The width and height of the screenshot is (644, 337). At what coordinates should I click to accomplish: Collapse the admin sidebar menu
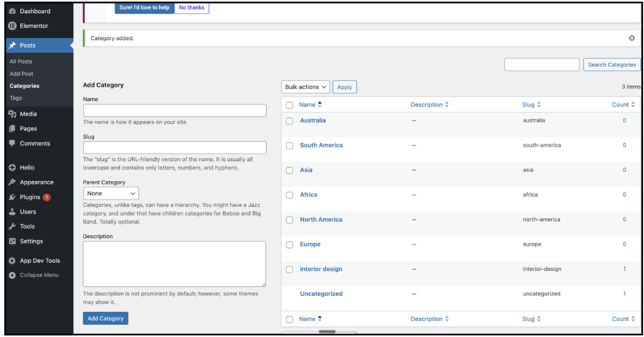(x=34, y=275)
